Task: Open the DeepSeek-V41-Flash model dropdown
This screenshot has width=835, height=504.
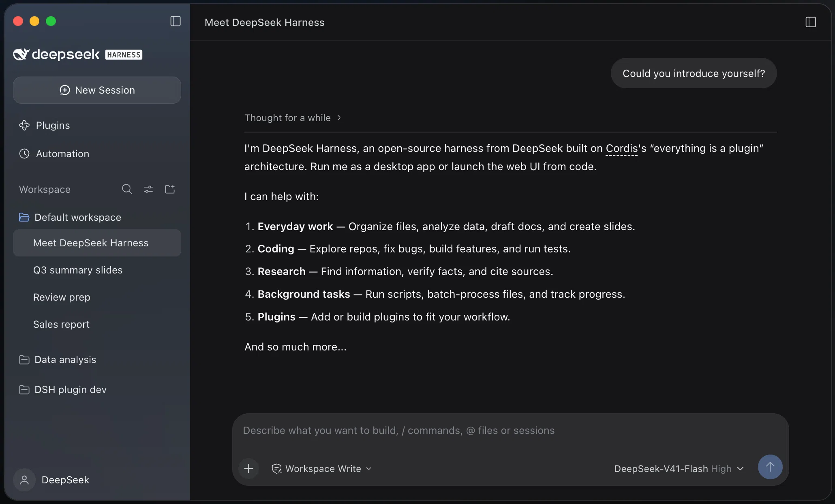Action: point(679,468)
